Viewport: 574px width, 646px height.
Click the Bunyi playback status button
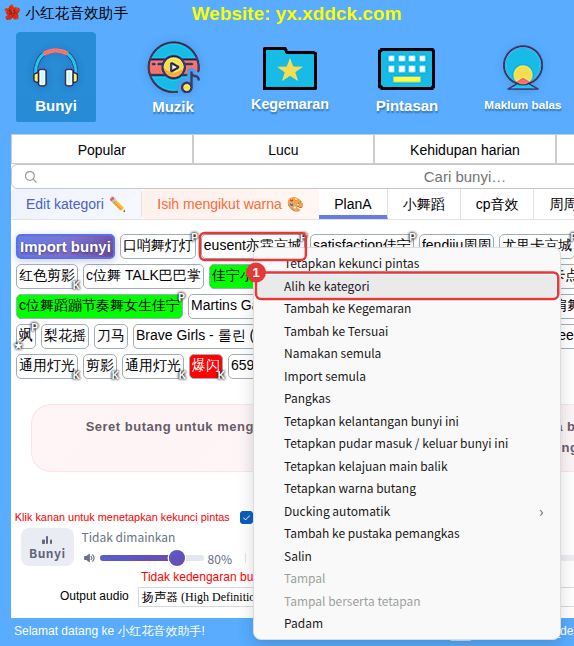coord(47,547)
